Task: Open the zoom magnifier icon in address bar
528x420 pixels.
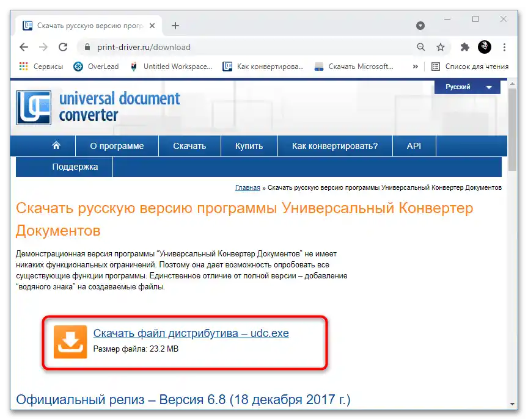Action: tap(421, 47)
